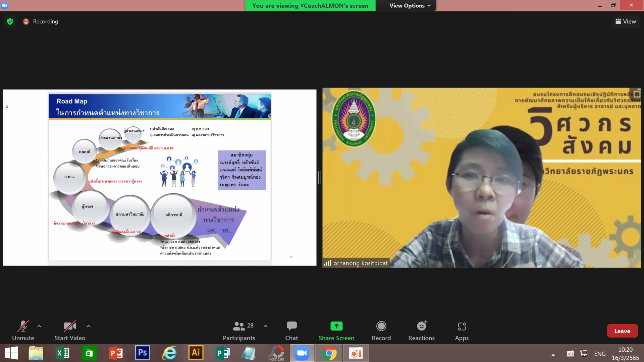Image resolution: width=644 pixels, height=362 pixels.
Task: Click the Share Screen icon
Action: pos(336,326)
